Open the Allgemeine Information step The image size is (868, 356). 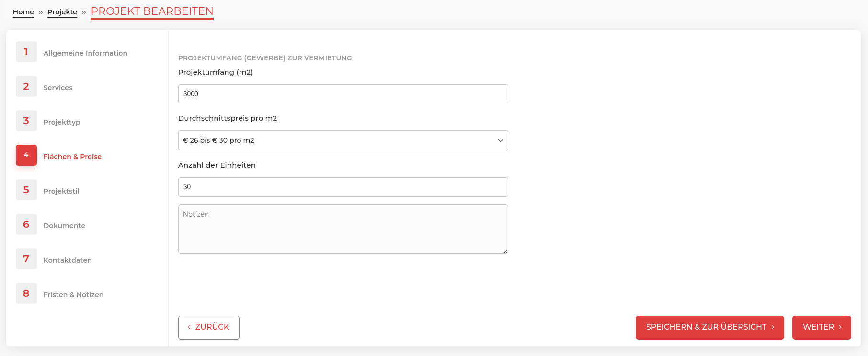[x=85, y=53]
